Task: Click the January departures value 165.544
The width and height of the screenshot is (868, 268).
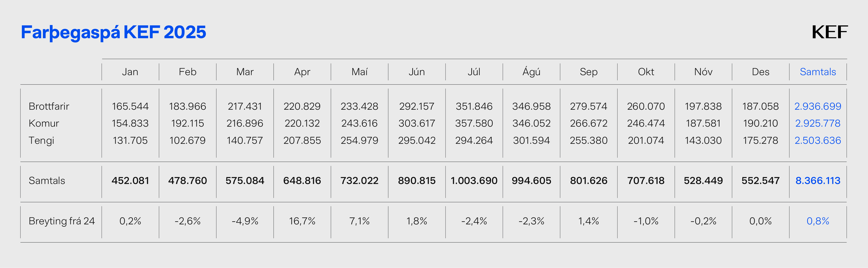Action: click(x=130, y=106)
